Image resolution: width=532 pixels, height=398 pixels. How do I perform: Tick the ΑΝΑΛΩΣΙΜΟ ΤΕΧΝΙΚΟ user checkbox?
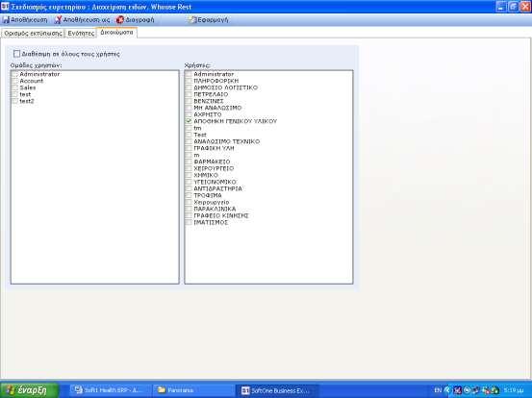point(189,141)
